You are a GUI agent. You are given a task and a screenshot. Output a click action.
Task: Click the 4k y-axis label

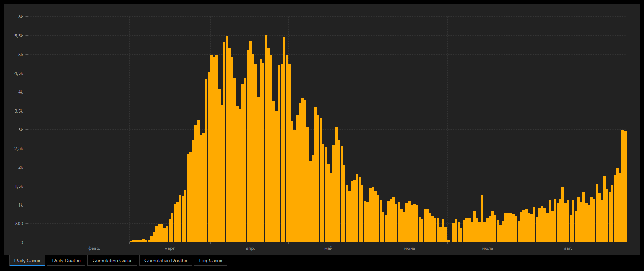21,92
